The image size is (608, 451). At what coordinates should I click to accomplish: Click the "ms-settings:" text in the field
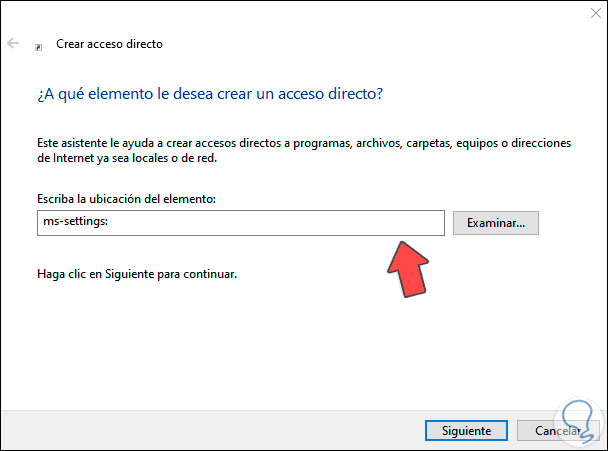pos(63,223)
